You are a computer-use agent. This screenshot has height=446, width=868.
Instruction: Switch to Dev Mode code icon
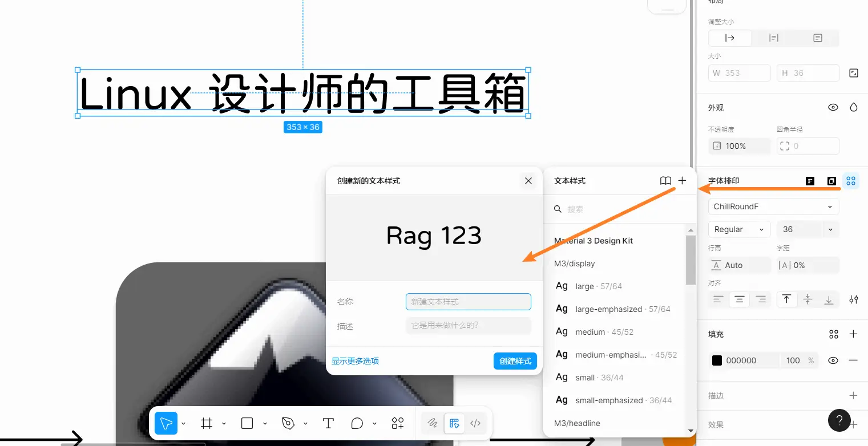coord(475,423)
